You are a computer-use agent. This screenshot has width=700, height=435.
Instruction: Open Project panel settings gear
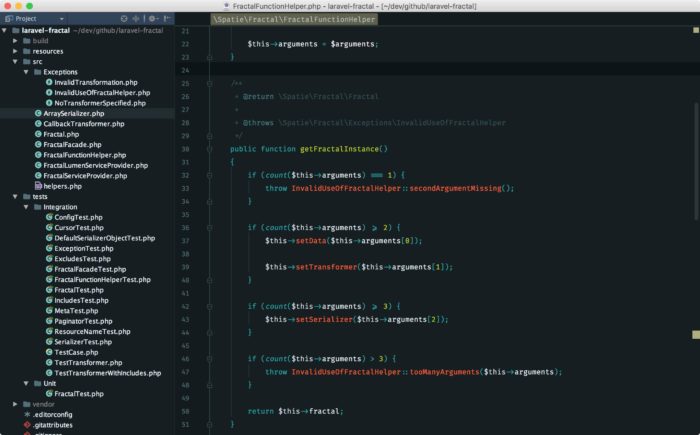(x=153, y=19)
